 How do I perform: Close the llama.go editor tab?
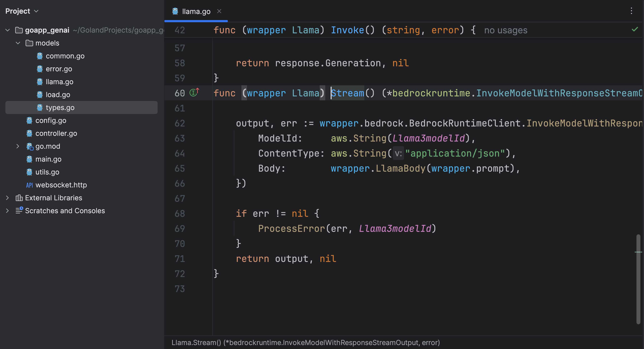coord(219,11)
